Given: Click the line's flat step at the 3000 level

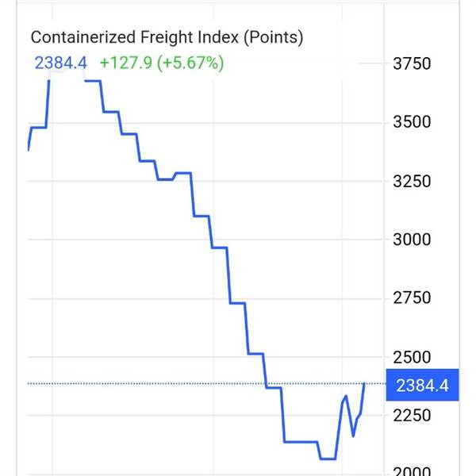Looking at the screenshot, I should tap(220, 248).
